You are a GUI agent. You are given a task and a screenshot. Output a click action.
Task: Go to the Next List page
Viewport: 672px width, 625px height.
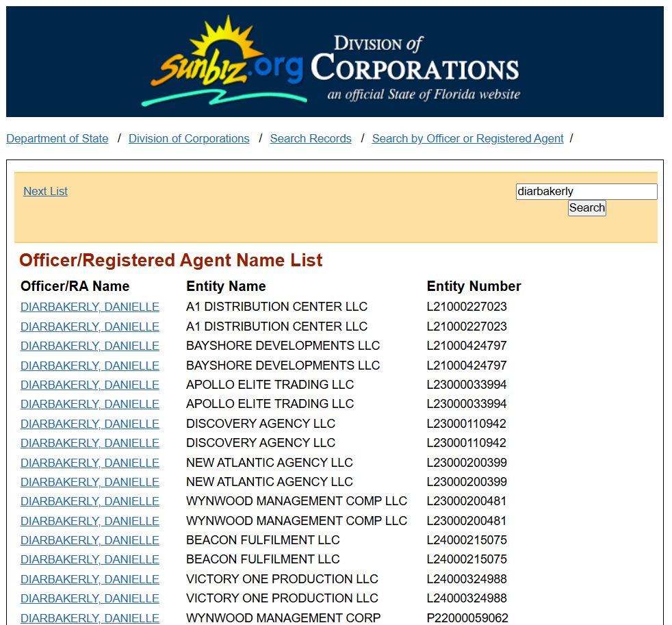pyautogui.click(x=45, y=191)
